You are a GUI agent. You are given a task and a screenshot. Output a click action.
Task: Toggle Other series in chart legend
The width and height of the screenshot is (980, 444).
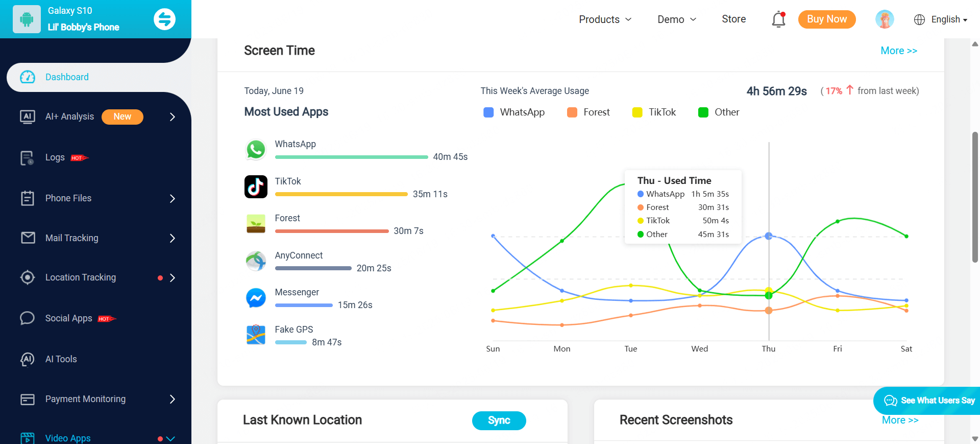pyautogui.click(x=719, y=112)
